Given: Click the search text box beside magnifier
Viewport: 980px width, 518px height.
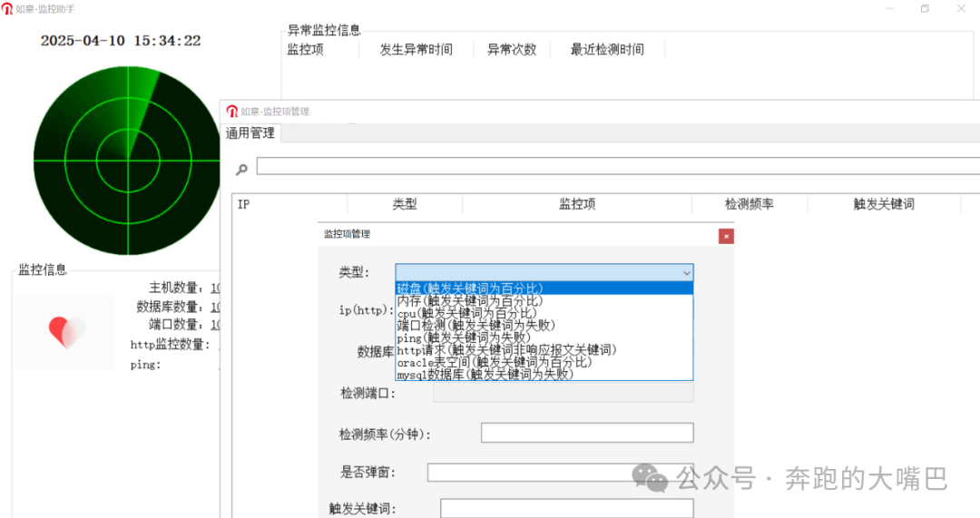Looking at the screenshot, I should click(x=617, y=166).
